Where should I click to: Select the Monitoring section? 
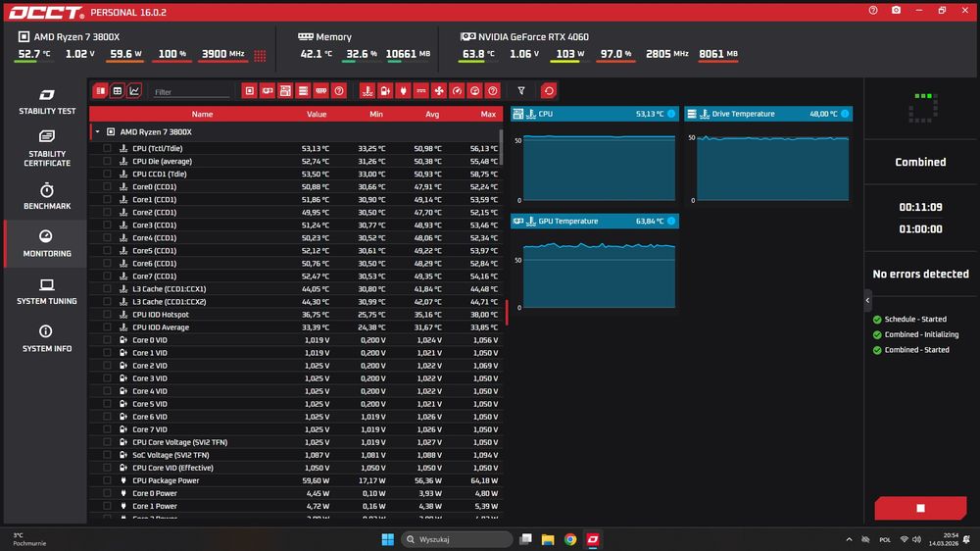tap(46, 243)
